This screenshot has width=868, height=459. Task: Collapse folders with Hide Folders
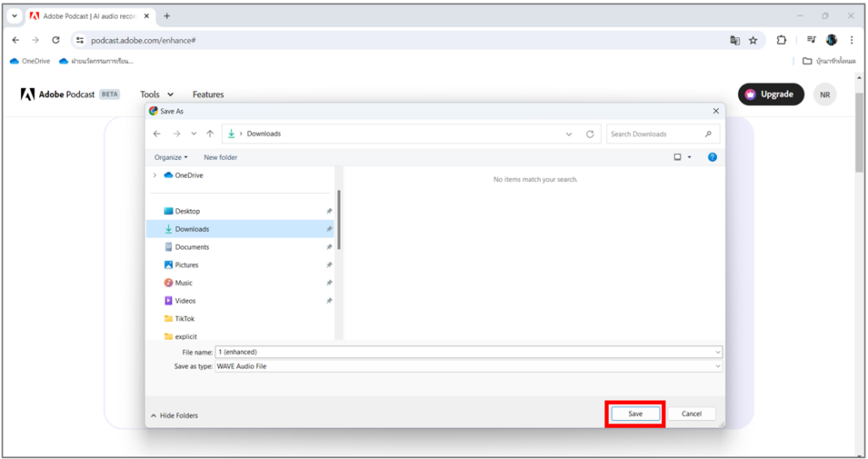coord(175,415)
